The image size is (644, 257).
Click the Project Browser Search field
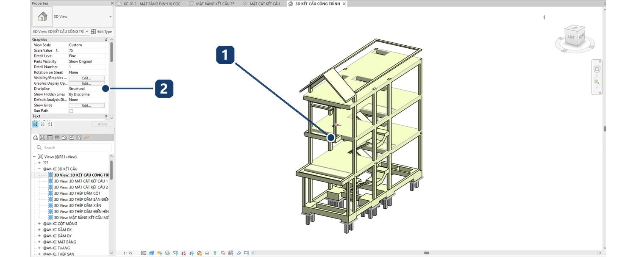73,147
